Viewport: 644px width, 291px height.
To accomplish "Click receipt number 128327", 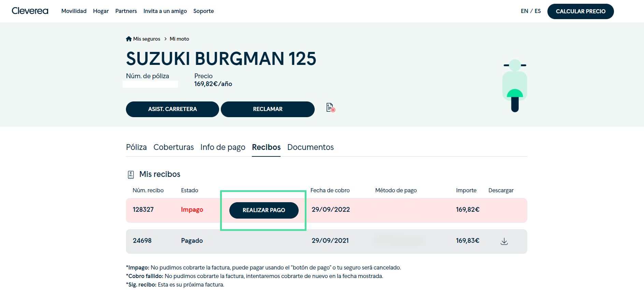I will (x=143, y=210).
